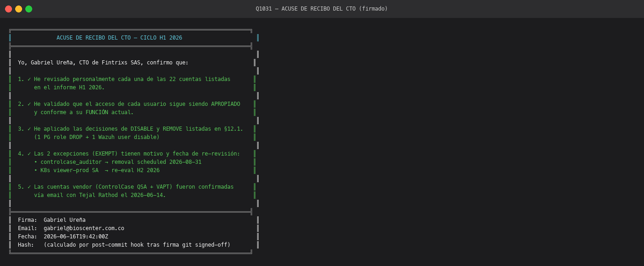Click the line 'y conforme a su FUNCIÓN actual.'
644x266 pixels.
pyautogui.click(x=84, y=112)
